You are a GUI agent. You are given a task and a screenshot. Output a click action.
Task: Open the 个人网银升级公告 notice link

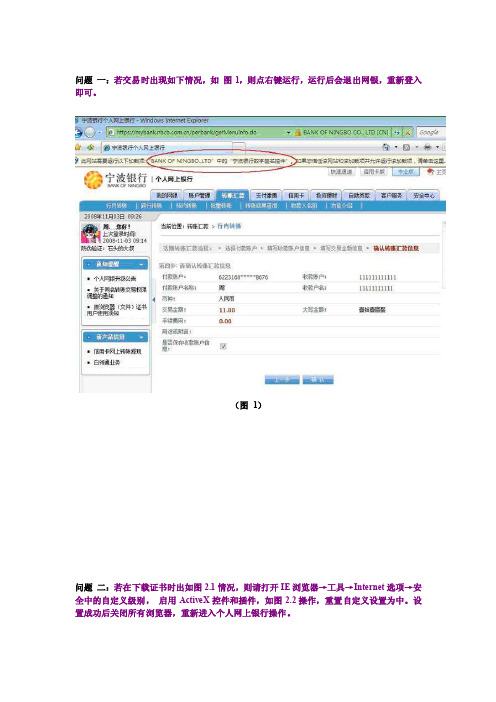115,279
